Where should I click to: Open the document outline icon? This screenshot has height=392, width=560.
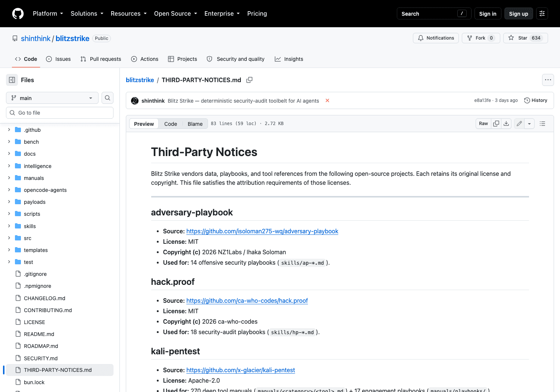tap(542, 124)
